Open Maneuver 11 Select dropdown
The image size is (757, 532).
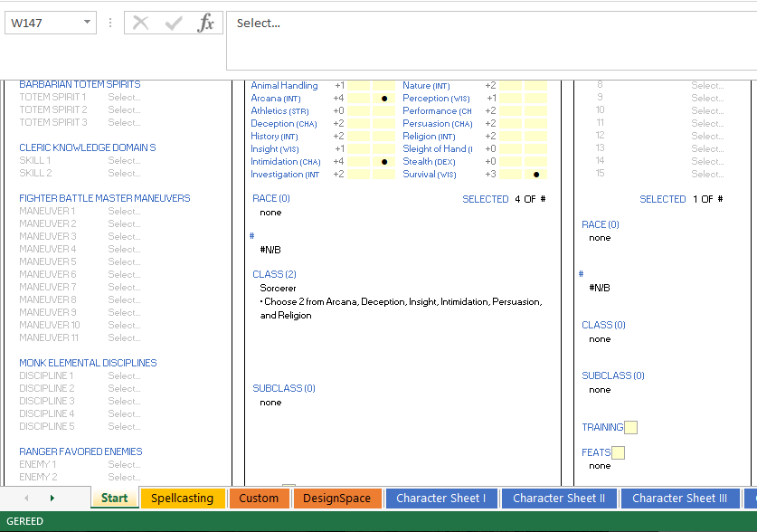(x=125, y=337)
